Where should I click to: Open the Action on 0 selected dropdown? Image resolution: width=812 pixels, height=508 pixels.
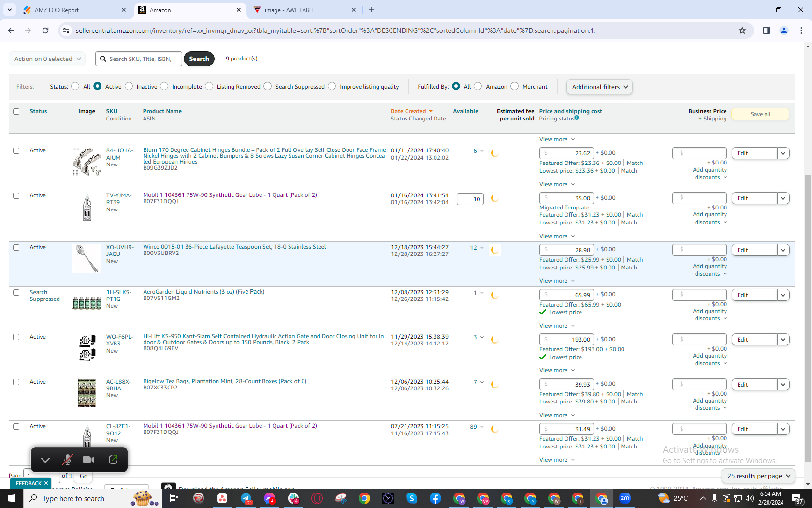click(x=47, y=59)
